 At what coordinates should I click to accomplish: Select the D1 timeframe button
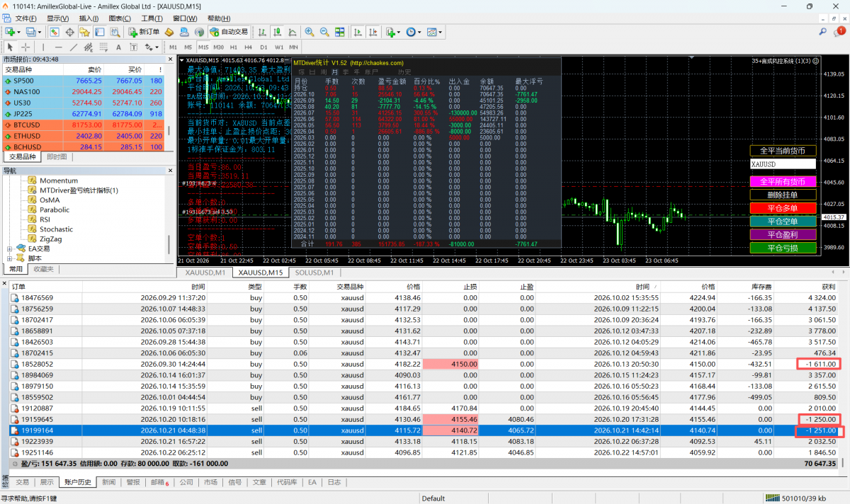[x=263, y=47]
